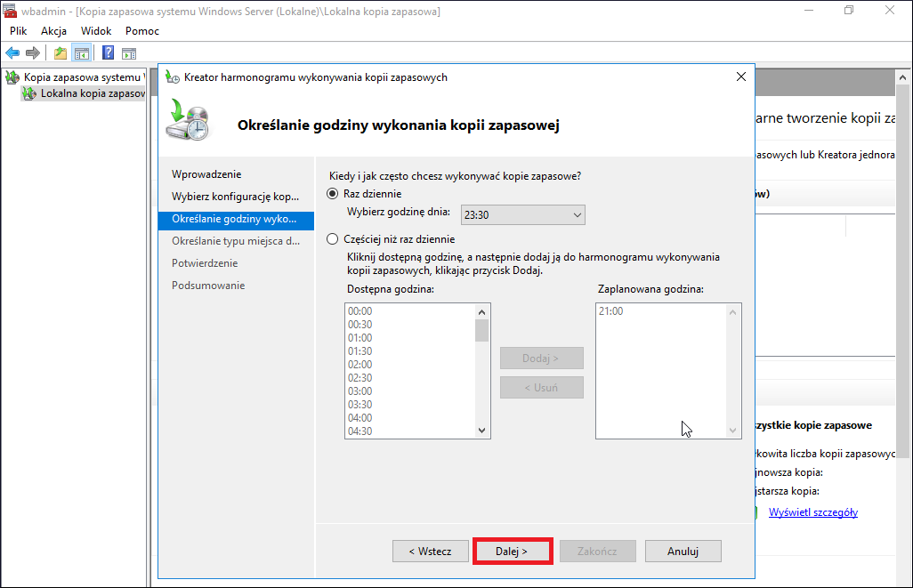Restore down the wbadmin window
The height and width of the screenshot is (588, 913).
tap(849, 11)
